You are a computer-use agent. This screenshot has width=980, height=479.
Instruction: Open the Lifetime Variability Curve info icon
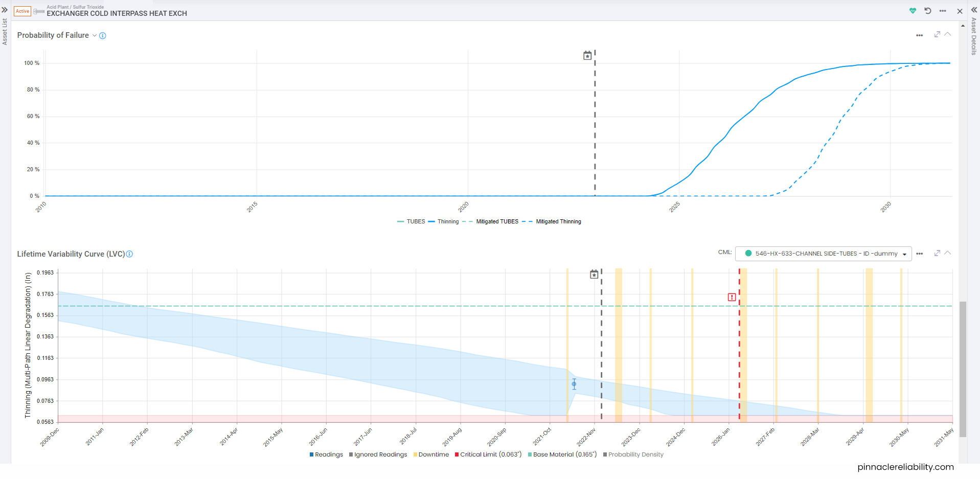pyautogui.click(x=129, y=254)
